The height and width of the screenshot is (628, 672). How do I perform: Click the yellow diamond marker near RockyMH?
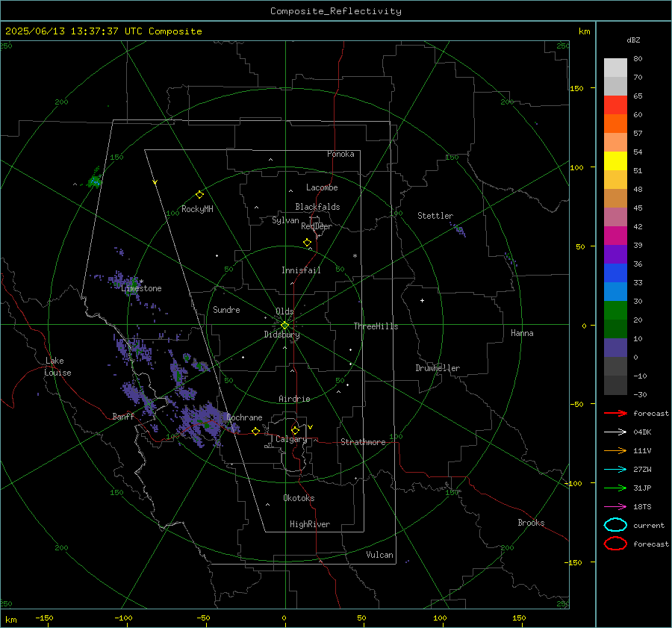pos(199,195)
